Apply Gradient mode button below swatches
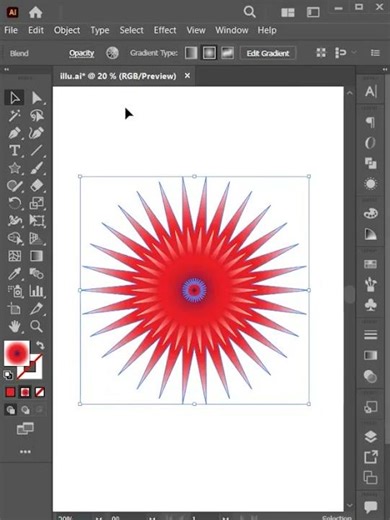The height and width of the screenshot is (520, 390). click(x=25, y=392)
